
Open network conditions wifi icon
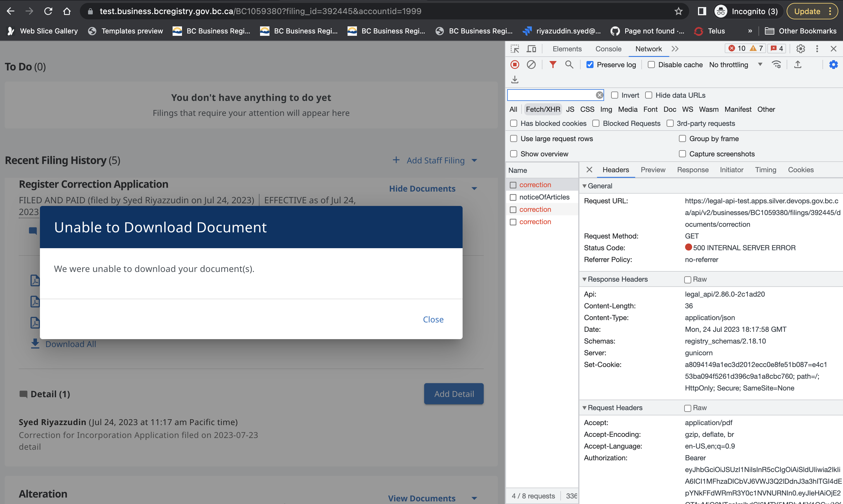pos(776,65)
